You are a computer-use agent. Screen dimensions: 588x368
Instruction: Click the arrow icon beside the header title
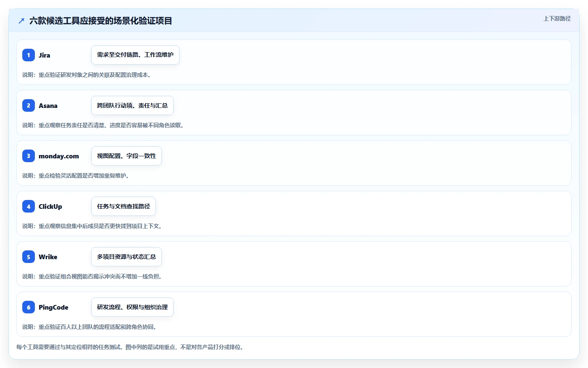point(21,21)
